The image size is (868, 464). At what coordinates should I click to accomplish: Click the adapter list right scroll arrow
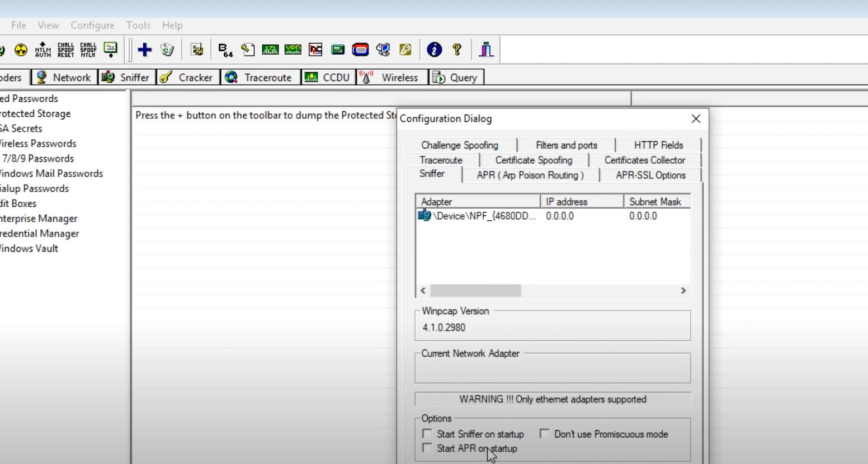click(683, 291)
